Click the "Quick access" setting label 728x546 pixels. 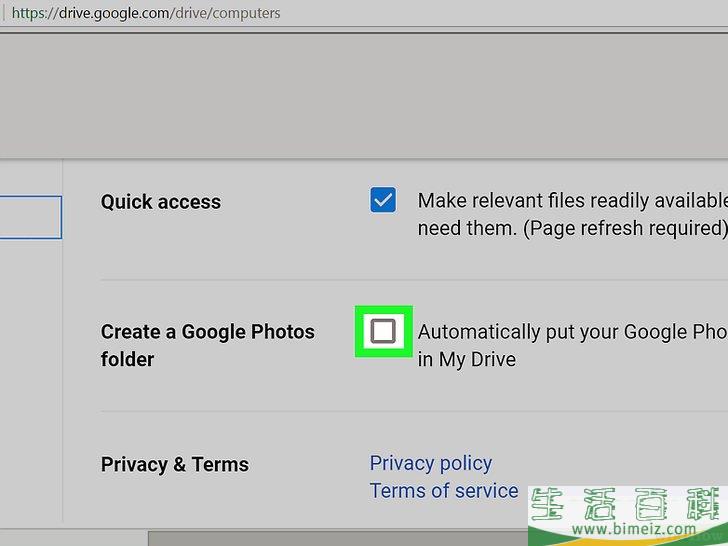point(161,202)
